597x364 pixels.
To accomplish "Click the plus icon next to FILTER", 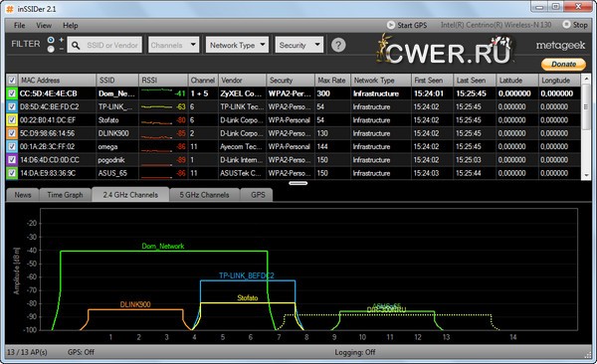I will [62, 40].
